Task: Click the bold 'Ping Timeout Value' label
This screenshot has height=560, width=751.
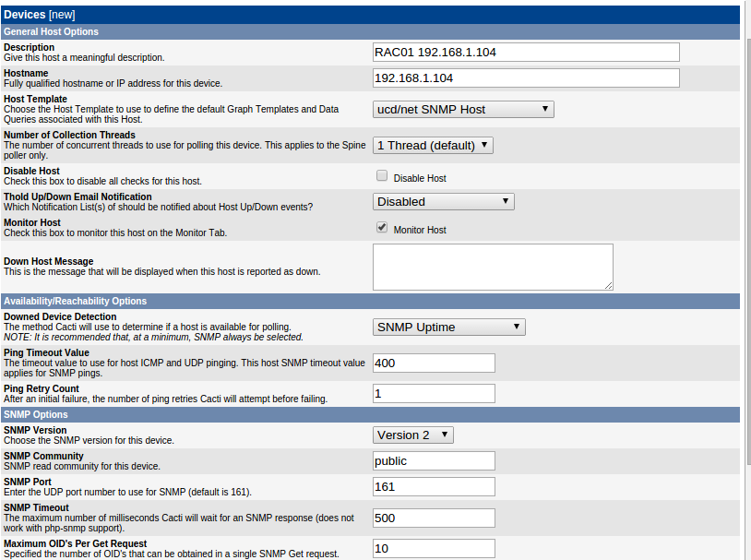Action: pos(46,352)
